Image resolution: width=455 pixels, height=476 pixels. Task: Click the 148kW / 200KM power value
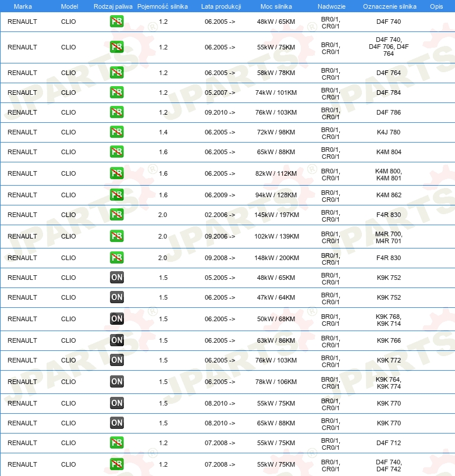click(276, 258)
